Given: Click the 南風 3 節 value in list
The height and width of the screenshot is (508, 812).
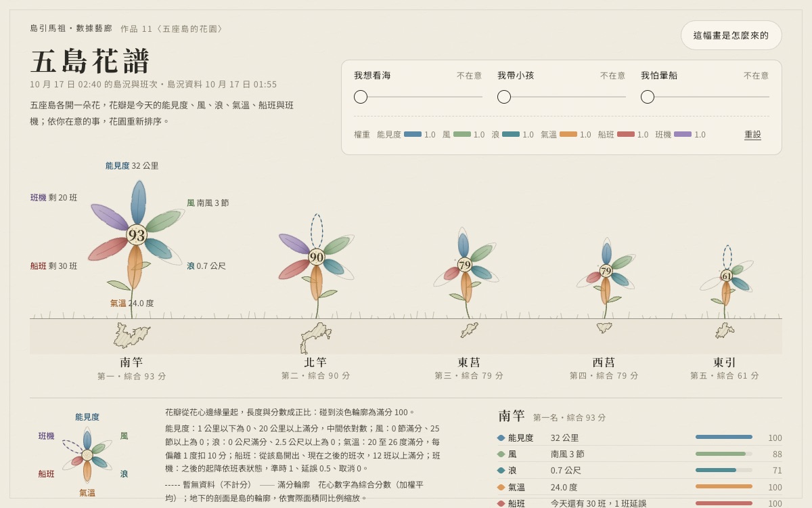Looking at the screenshot, I should [x=567, y=454].
